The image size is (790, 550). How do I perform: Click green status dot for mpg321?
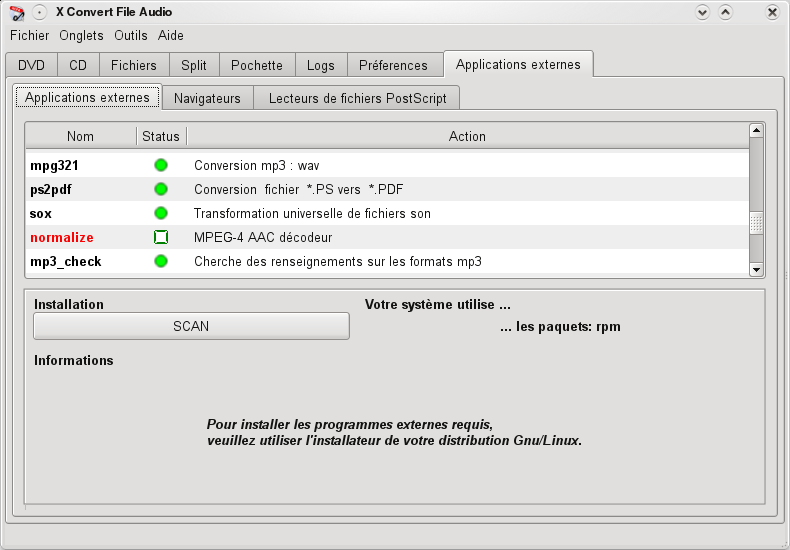point(161,165)
